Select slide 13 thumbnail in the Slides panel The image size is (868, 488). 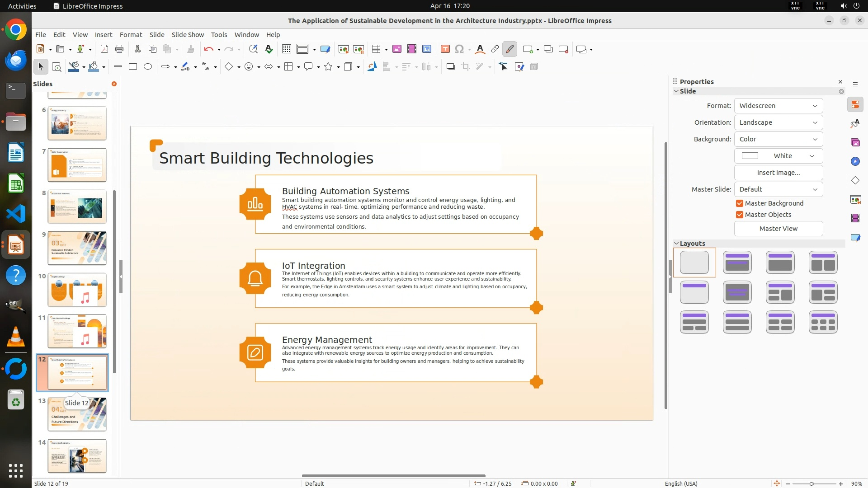tap(77, 414)
